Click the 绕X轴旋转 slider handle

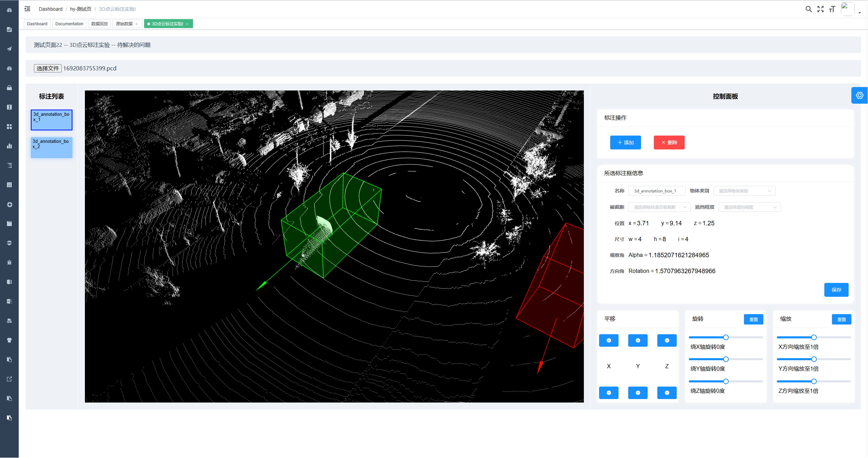726,337
